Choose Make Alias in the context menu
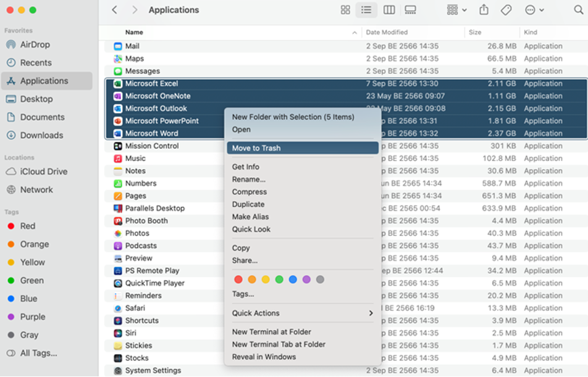Image resolution: width=588 pixels, height=377 pixels. 303,217
